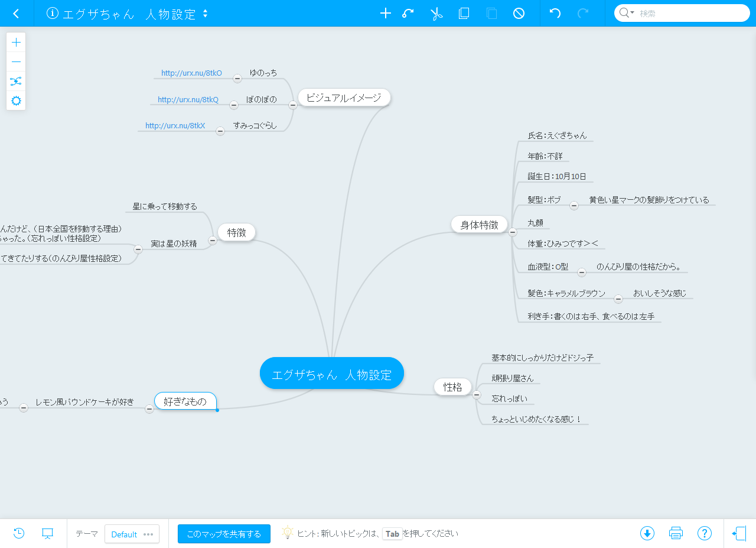Collapse the ぼのぼの node
This screenshot has height=548, width=756.
click(234, 105)
